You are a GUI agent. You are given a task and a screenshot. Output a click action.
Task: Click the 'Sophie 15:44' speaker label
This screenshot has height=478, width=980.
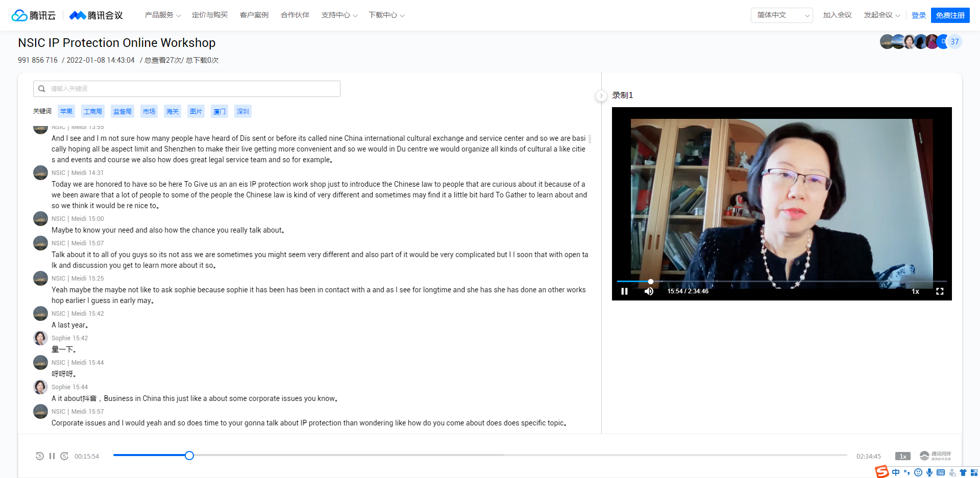click(x=69, y=387)
